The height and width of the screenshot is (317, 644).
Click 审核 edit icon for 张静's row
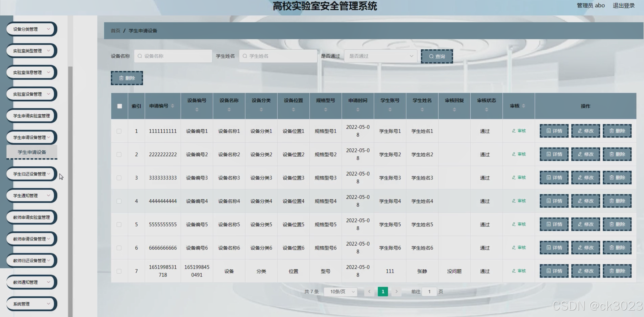coord(514,271)
